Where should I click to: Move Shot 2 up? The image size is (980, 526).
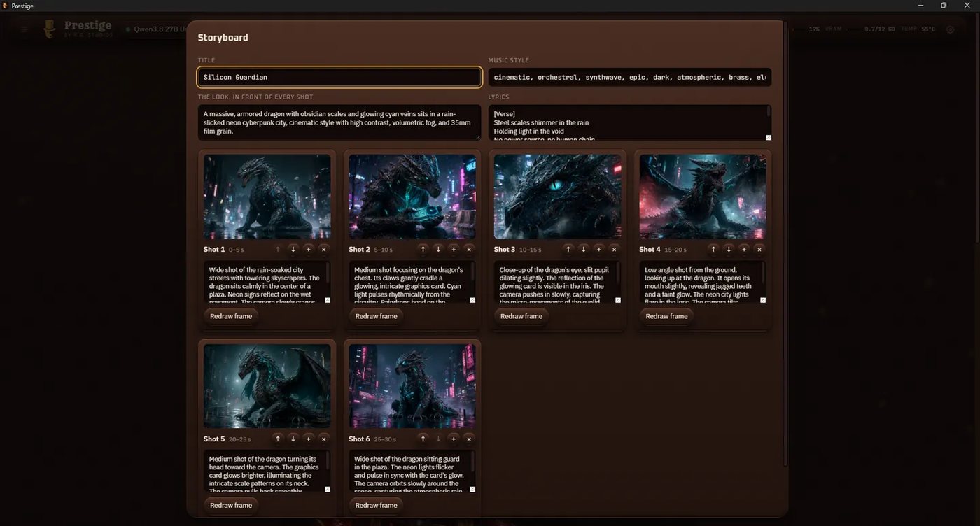point(423,249)
